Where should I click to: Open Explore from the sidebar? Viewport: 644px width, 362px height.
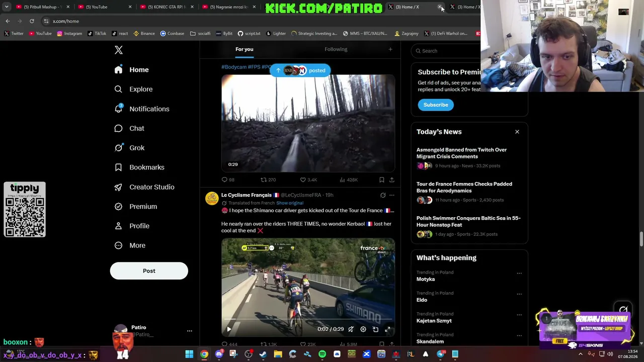133,89
